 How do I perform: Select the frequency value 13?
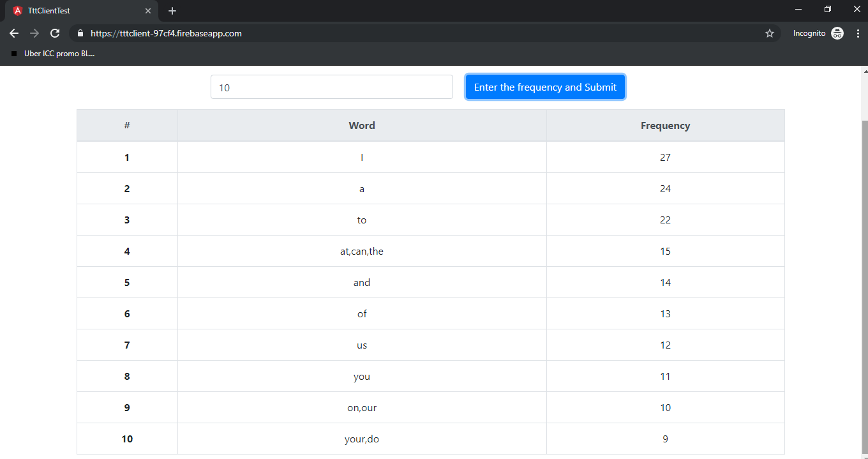tap(665, 313)
